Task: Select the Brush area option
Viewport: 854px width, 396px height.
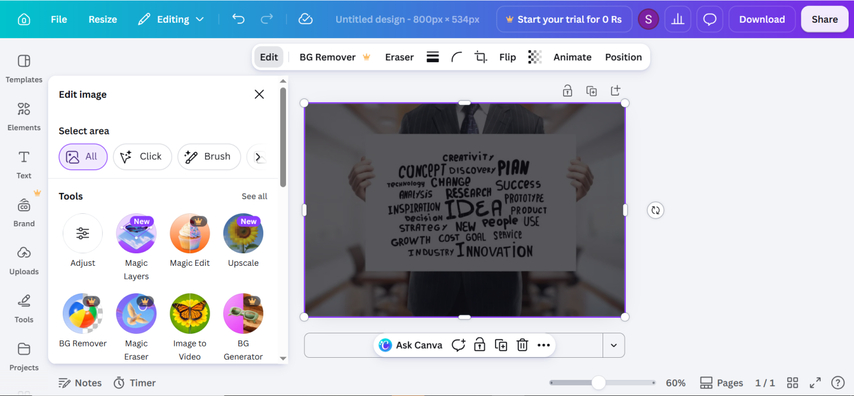Action: click(209, 157)
